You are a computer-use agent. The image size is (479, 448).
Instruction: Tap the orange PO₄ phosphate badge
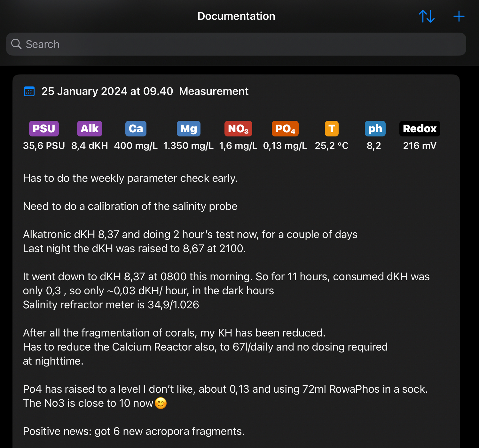point(285,128)
